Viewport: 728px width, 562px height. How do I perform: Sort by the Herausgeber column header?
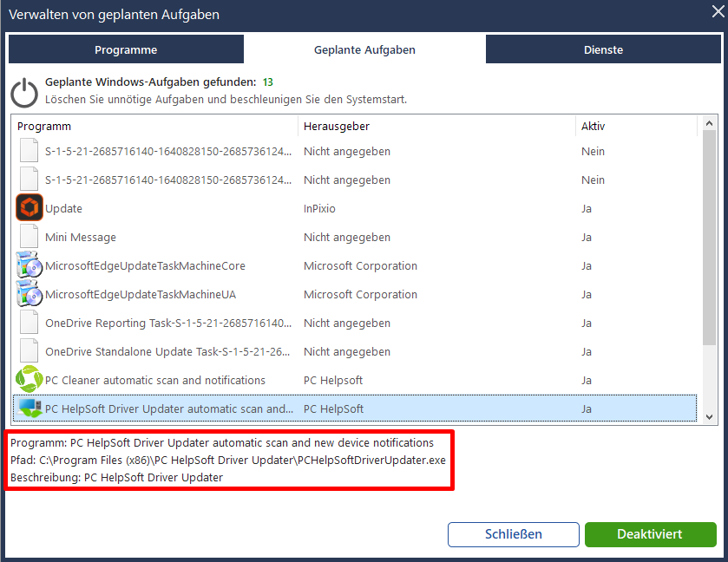436,127
